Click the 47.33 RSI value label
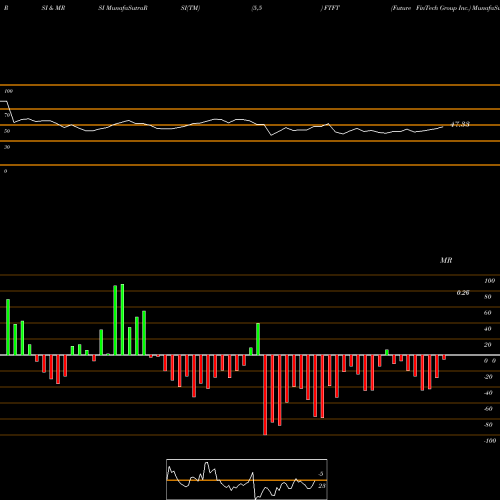The image size is (500, 500). [x=460, y=124]
